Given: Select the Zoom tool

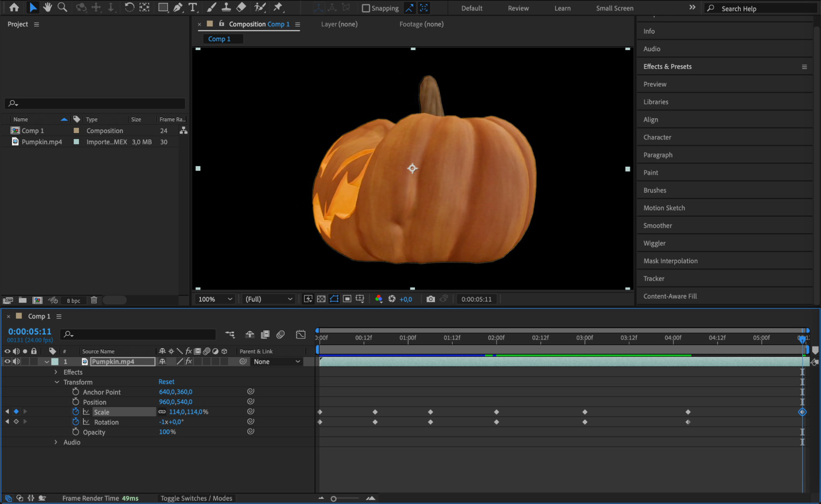Looking at the screenshot, I should click(x=62, y=7).
